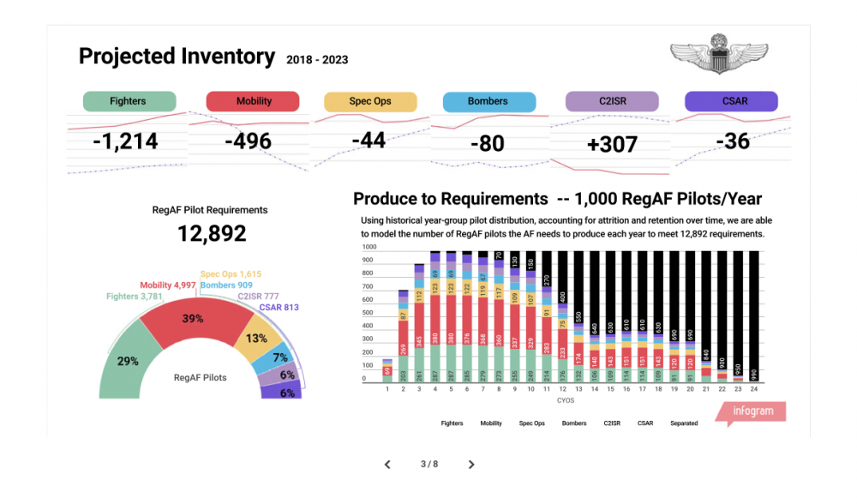Toggle the Separated legend entry
857x504 pixels.
[x=684, y=423]
